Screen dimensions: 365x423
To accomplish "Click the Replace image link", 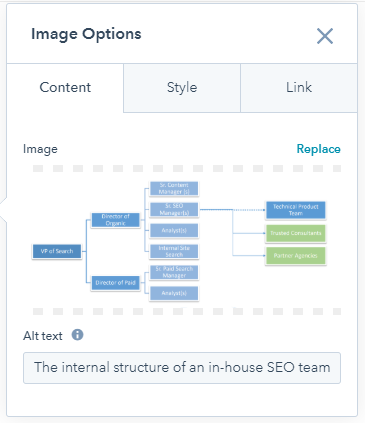I will coord(318,149).
